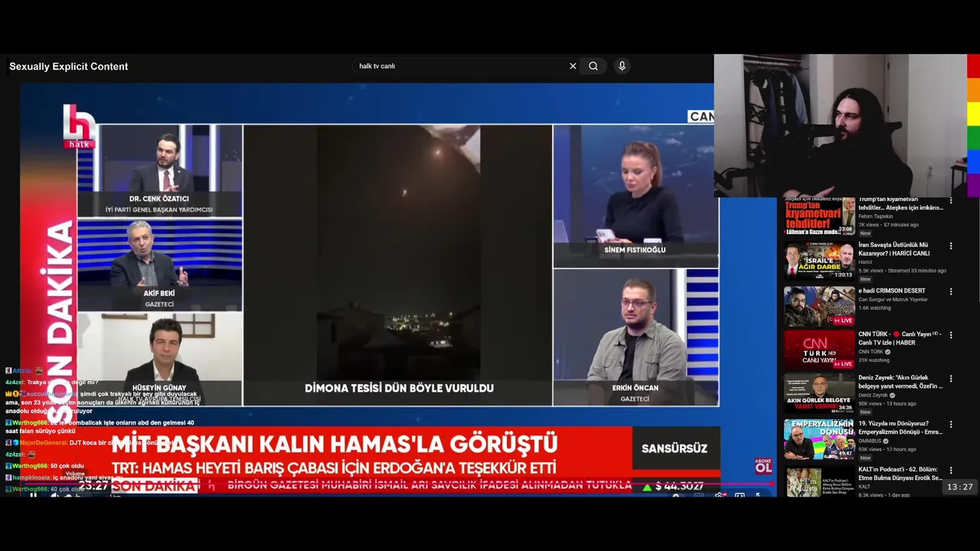Open options menu for İran Savaşta Üstünlük Mü video
This screenshot has width=980, height=551.
[x=951, y=246]
